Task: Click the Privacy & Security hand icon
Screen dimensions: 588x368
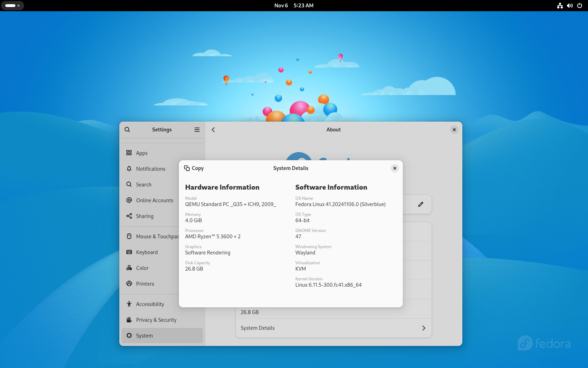Action: click(x=129, y=320)
